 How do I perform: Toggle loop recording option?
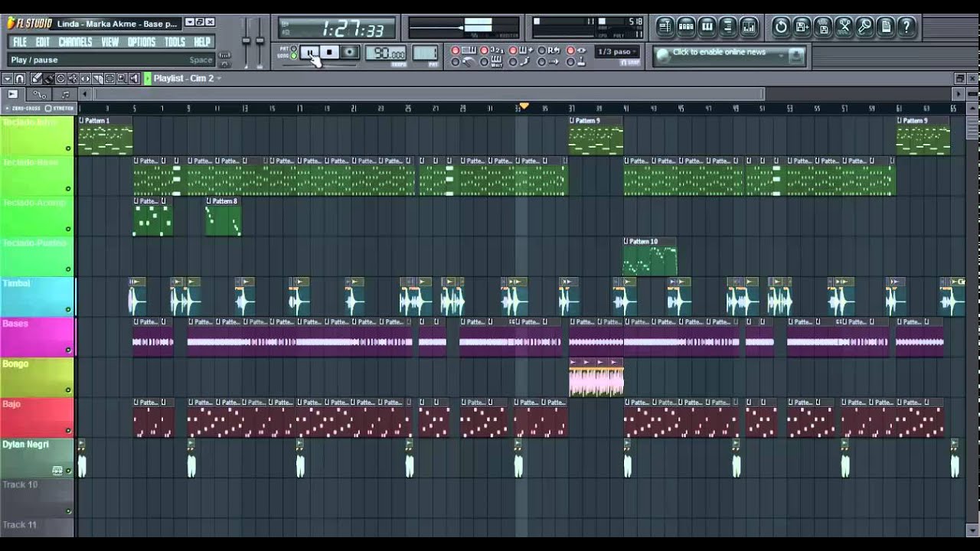[541, 50]
